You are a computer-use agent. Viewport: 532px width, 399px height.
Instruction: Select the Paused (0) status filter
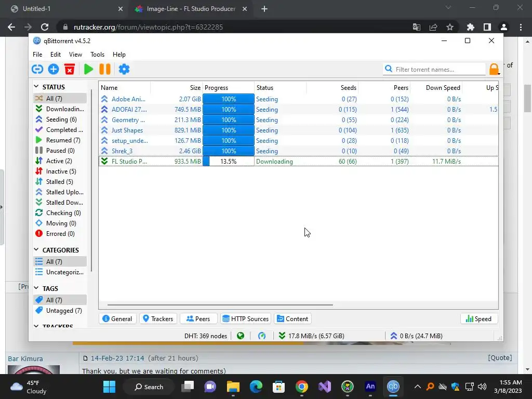[x=60, y=151]
